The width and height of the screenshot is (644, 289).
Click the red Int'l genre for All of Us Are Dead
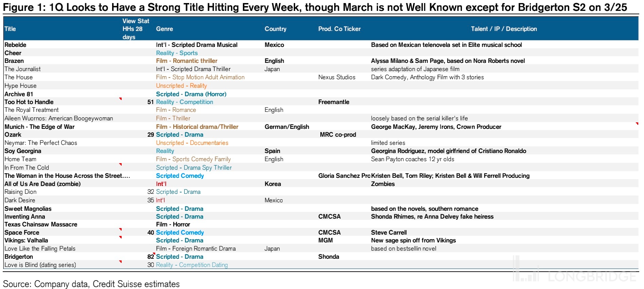(x=161, y=184)
